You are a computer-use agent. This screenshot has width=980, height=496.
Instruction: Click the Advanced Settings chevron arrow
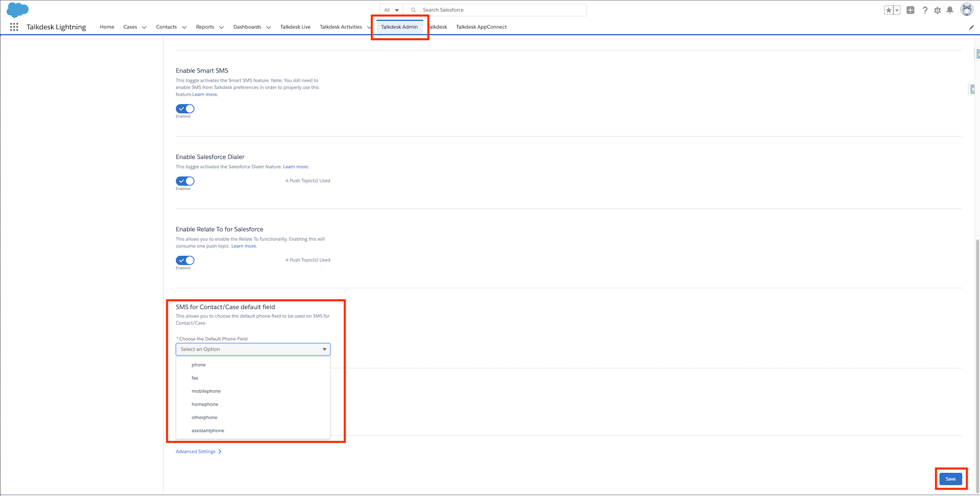click(x=220, y=452)
